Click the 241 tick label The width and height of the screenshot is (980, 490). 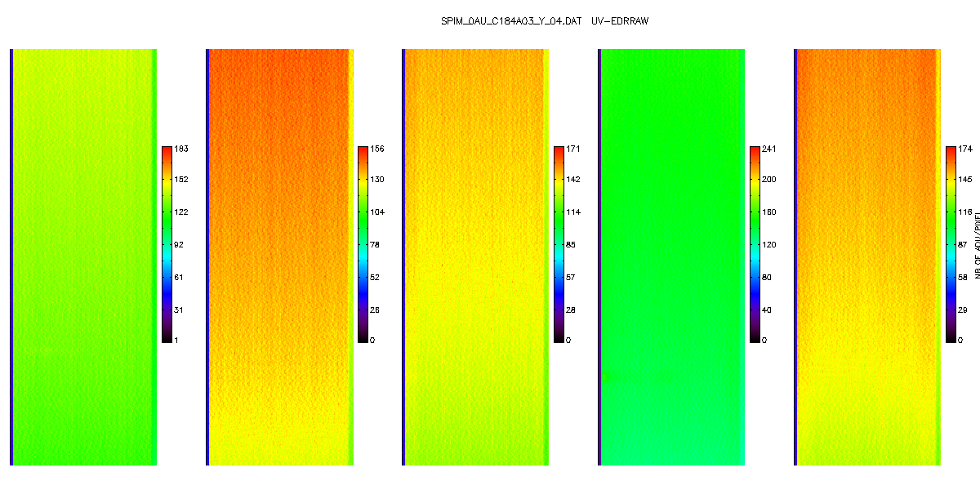coord(770,149)
